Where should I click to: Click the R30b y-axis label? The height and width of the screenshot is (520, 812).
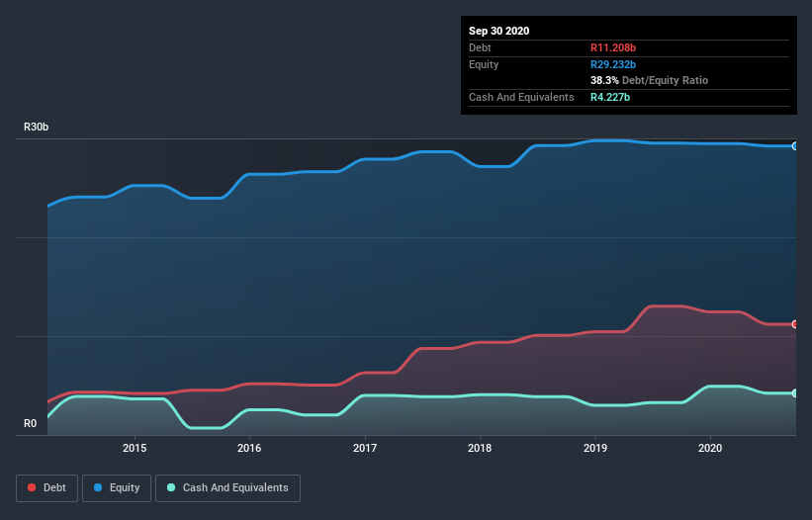point(37,127)
